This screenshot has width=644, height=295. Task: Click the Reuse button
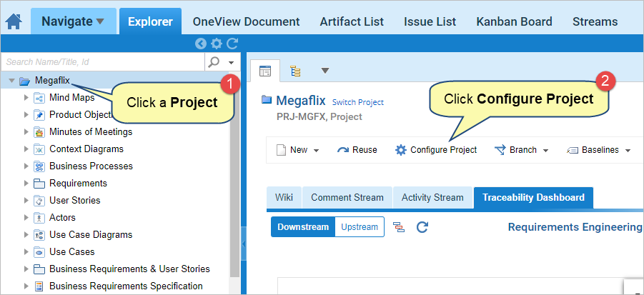[x=357, y=150]
